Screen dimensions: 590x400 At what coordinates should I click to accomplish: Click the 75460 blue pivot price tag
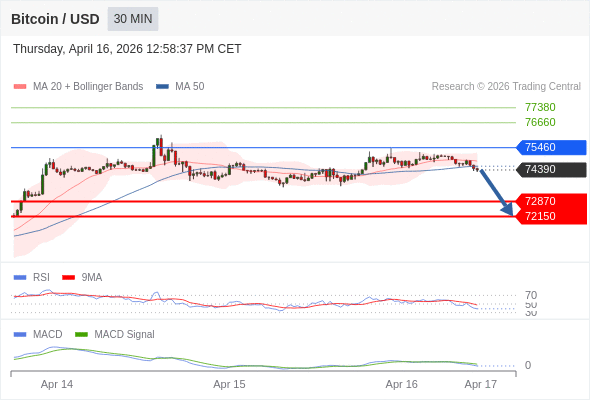(551, 147)
